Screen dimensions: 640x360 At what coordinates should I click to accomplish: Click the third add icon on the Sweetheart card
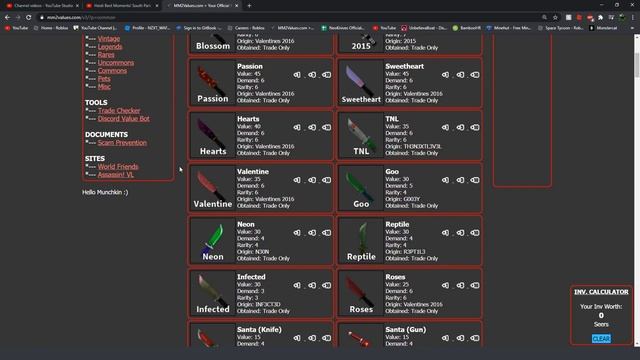475,75
